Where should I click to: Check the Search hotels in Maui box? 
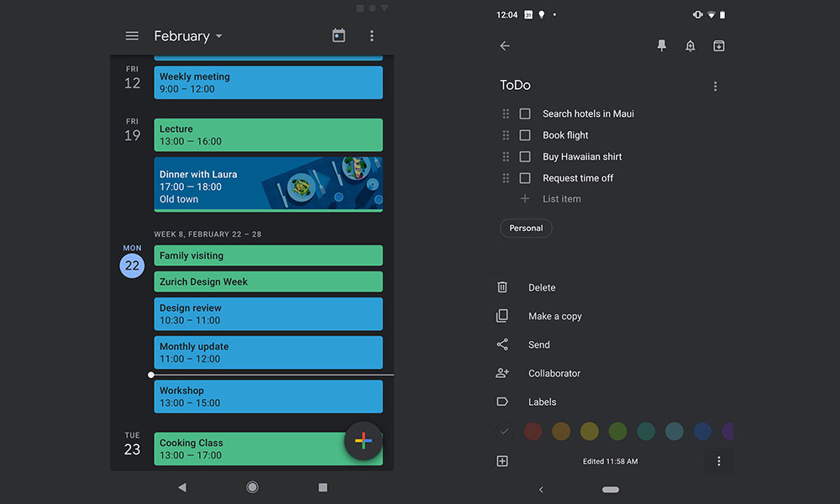pos(525,113)
